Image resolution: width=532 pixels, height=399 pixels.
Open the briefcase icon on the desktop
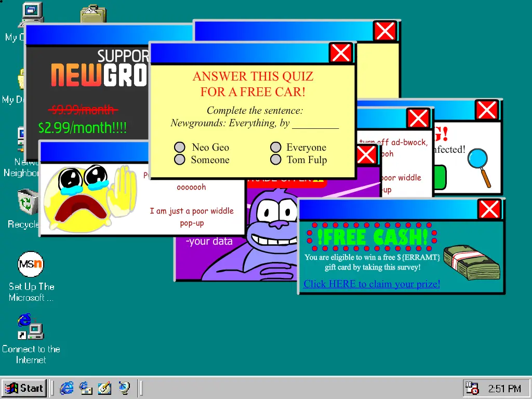coord(94,14)
